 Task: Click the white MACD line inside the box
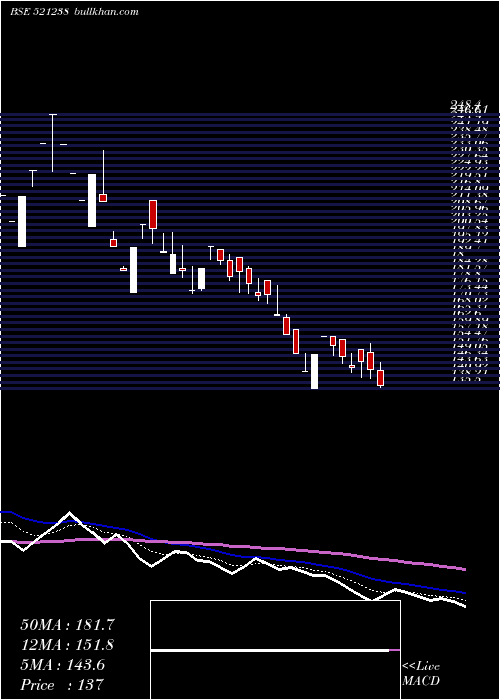(270, 651)
